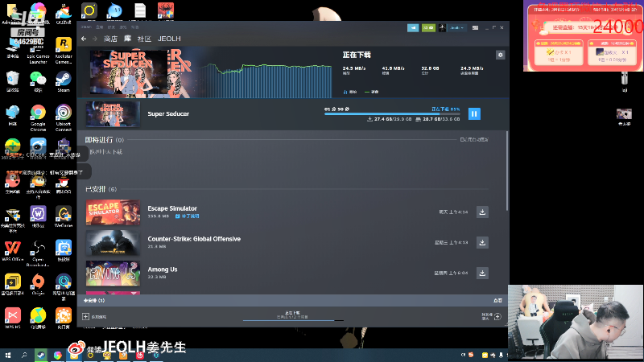644x362 pixels.
Task: Click the Counter-Strike: Global Offensive thumbnail
Action: coord(113,243)
